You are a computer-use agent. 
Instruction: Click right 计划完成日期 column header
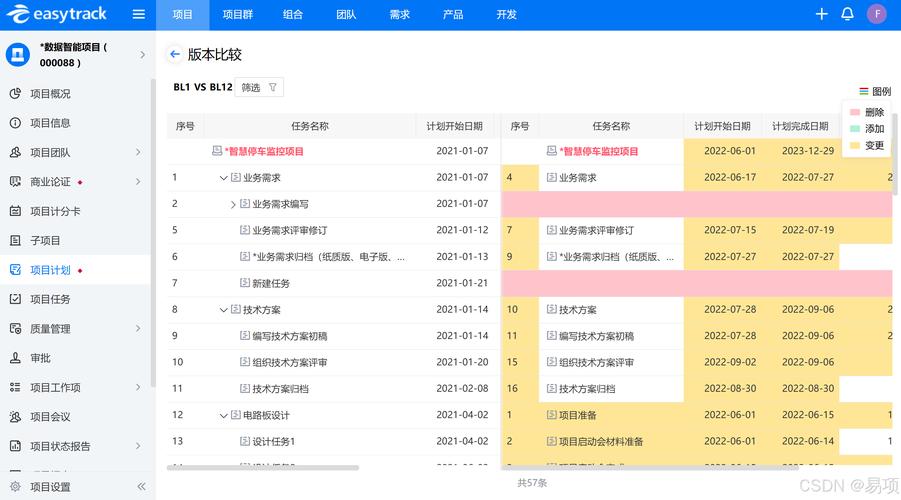[x=800, y=126]
